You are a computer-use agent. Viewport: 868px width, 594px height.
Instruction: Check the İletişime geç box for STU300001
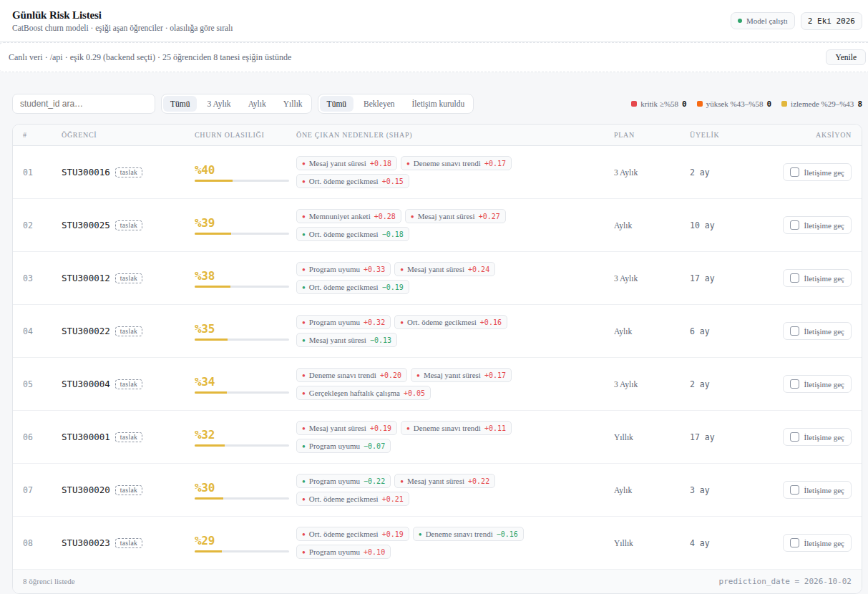point(794,437)
